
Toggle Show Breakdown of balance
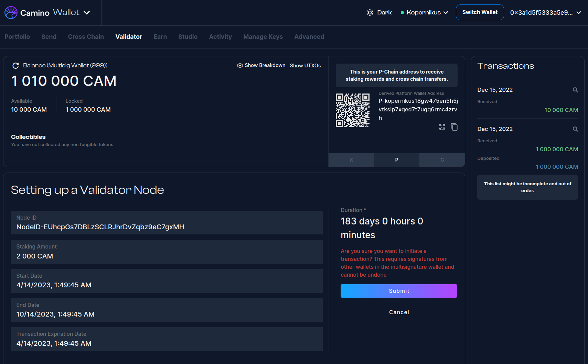coord(261,66)
